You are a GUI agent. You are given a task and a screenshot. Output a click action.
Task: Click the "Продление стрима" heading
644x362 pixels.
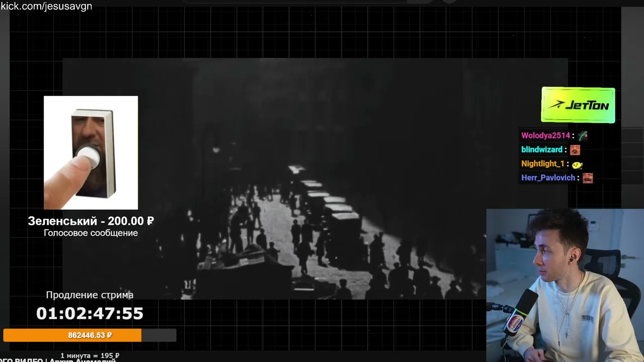90,295
